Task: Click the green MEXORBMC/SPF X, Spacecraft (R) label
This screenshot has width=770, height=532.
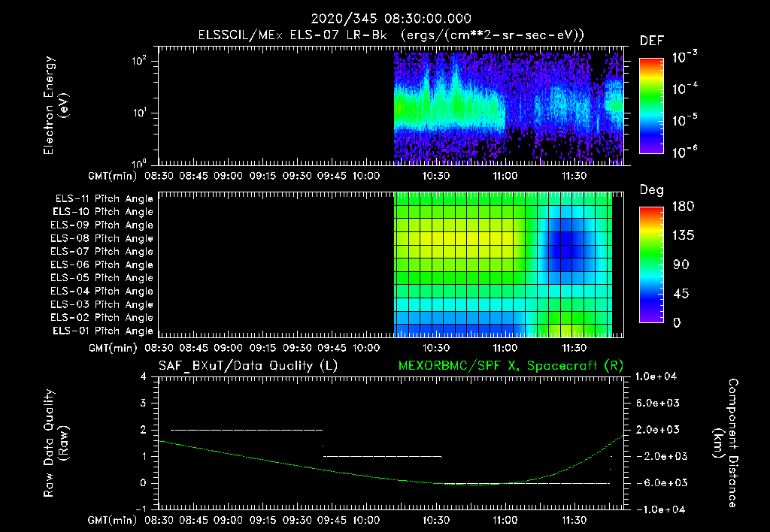Action: point(511,366)
